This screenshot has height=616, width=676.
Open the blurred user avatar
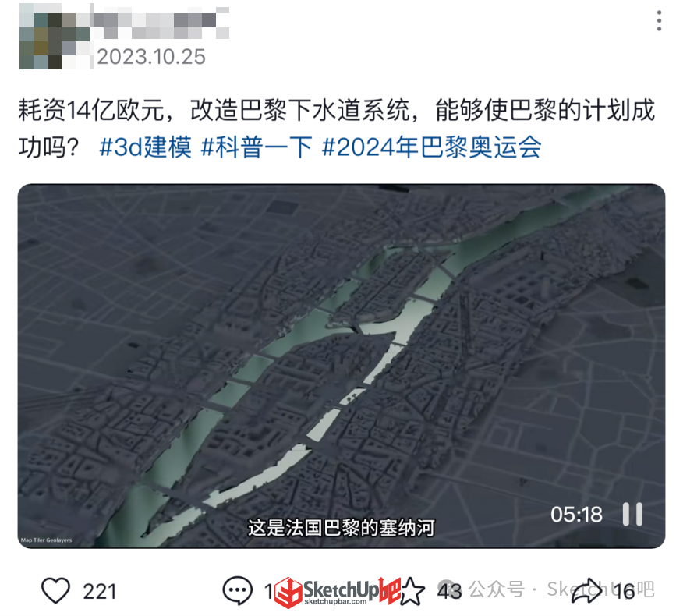55,36
